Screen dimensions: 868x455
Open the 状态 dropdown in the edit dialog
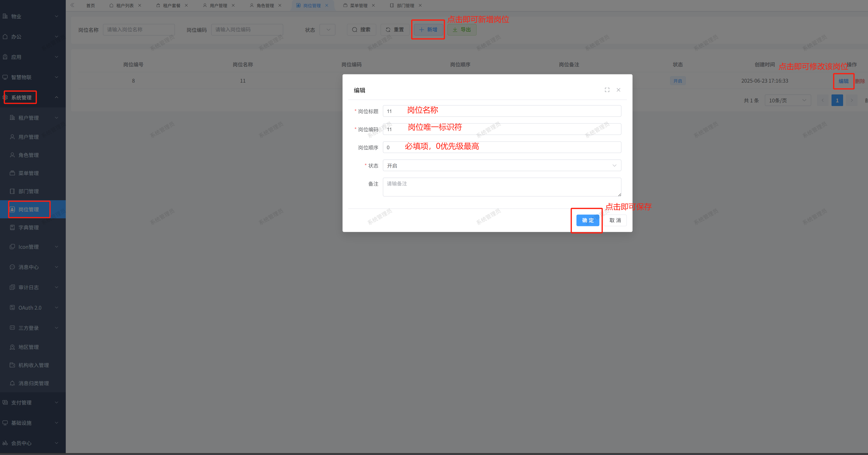[502, 166]
